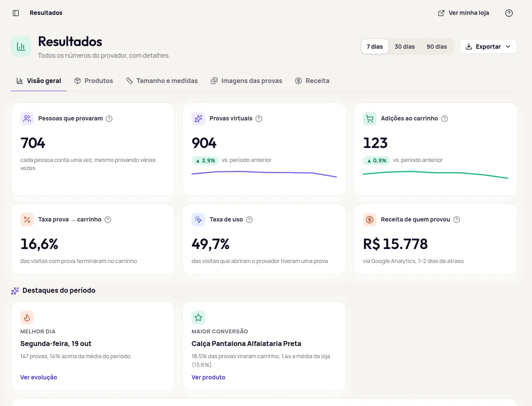Click the 16,6% rate value

coord(39,244)
